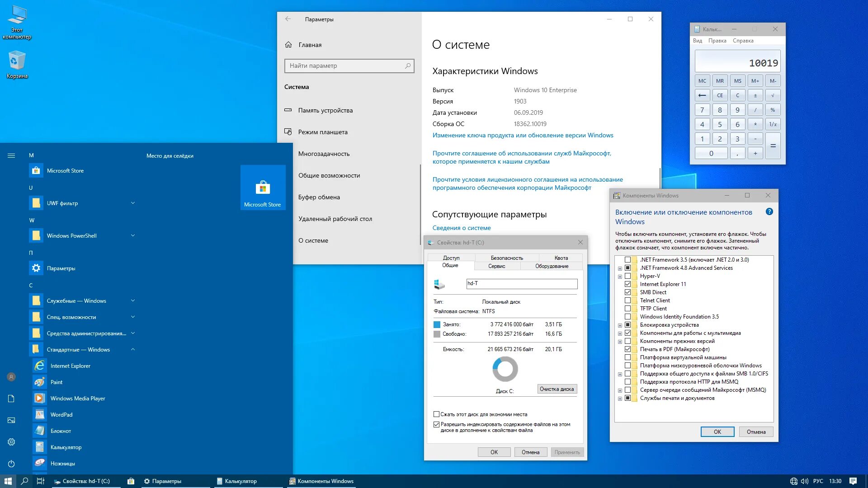
Task: Open Сведения о системе link
Action: pyautogui.click(x=462, y=228)
